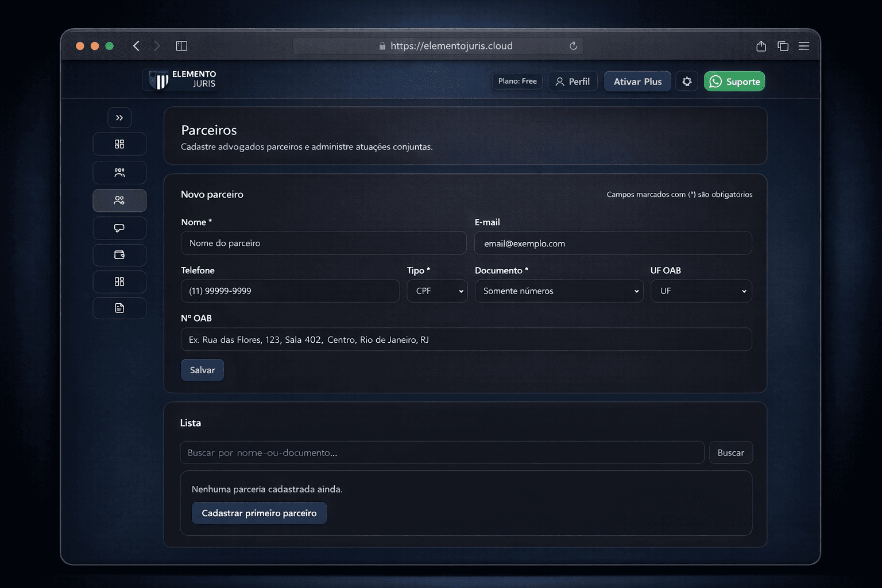Viewport: 882px width, 588px height.
Task: Open the dashboard grid icon below the sidebar chevrons
Action: point(119,144)
